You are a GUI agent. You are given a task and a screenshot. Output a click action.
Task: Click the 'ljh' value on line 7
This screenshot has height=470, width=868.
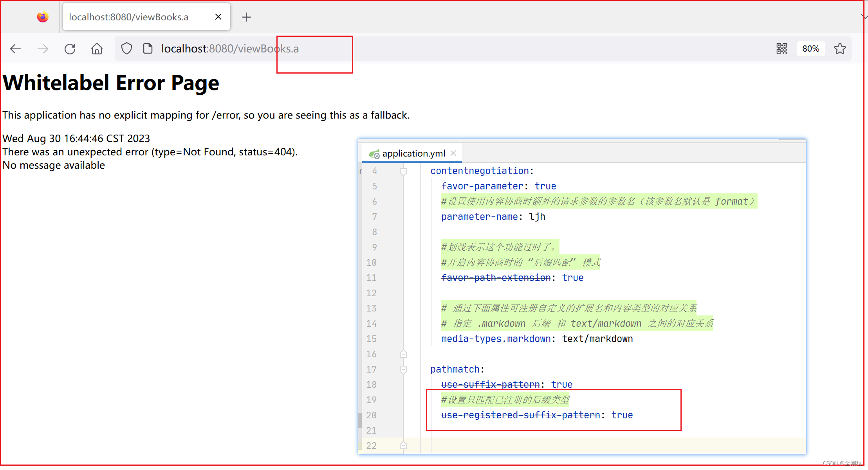537,217
